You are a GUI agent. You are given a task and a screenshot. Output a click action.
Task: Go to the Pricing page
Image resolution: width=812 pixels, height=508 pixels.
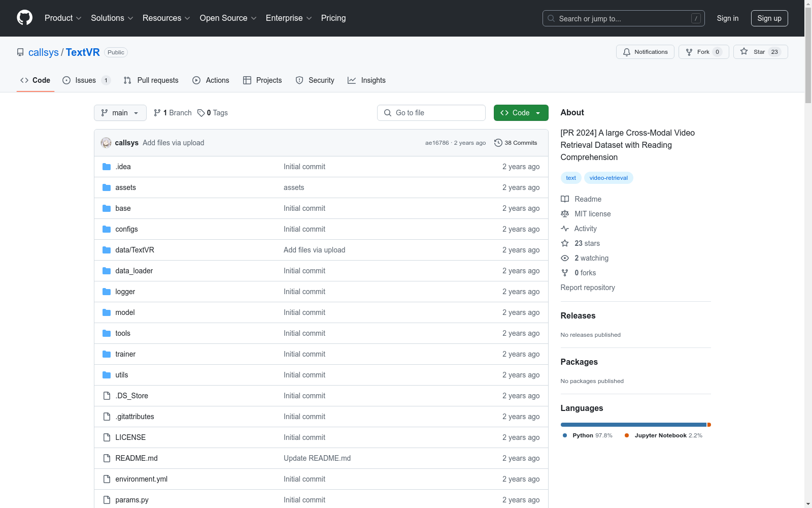point(333,18)
